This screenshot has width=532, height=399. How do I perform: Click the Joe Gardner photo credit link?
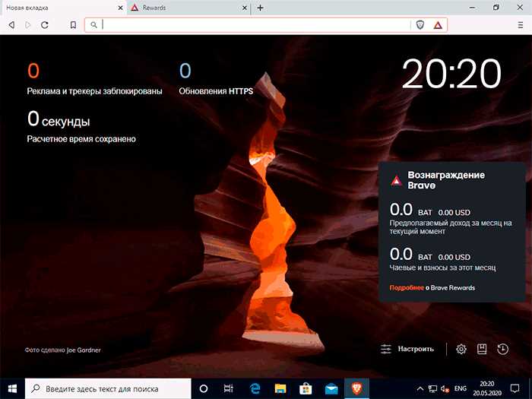tap(84, 350)
